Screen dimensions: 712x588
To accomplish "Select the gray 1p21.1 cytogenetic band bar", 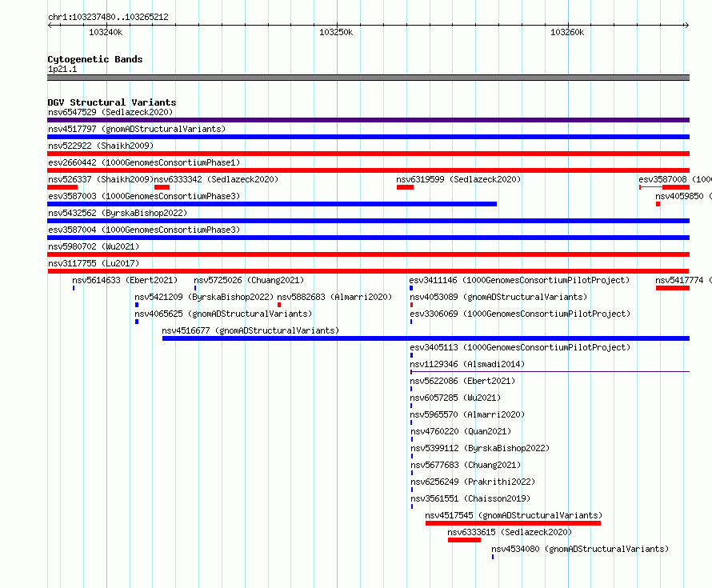I will (368, 78).
